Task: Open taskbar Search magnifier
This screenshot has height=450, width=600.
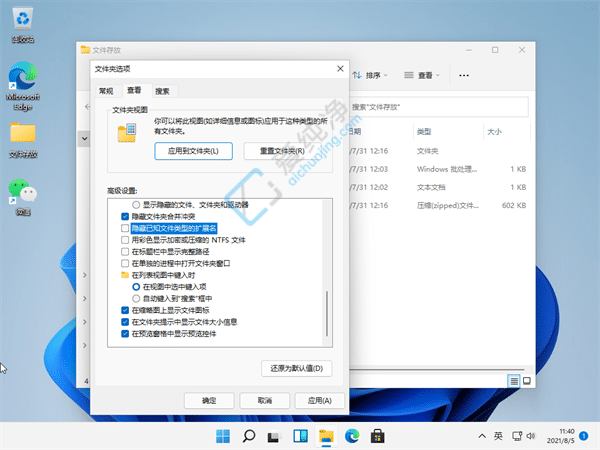Action: (x=249, y=436)
